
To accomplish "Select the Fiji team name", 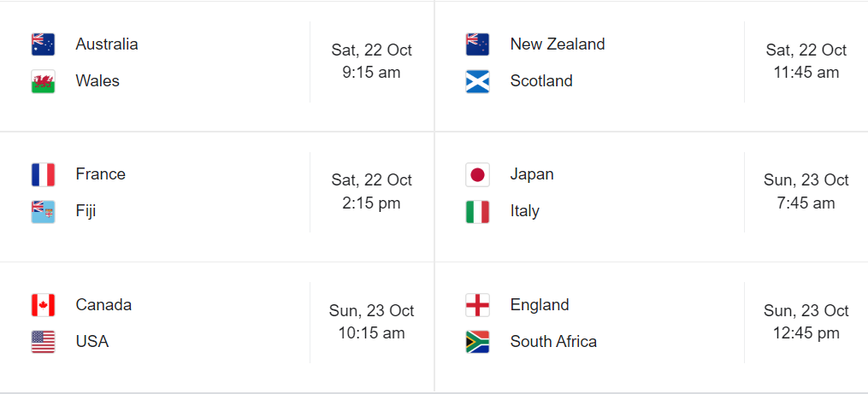I will coord(86,211).
